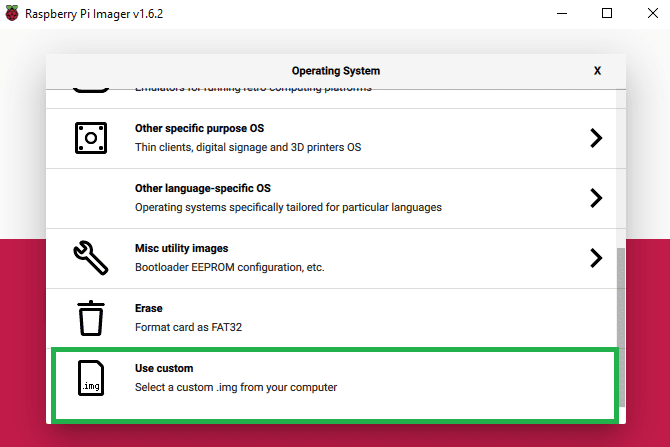Screen dimensions: 670x447
Task: Choose Use custom image option
Action: (335, 385)
